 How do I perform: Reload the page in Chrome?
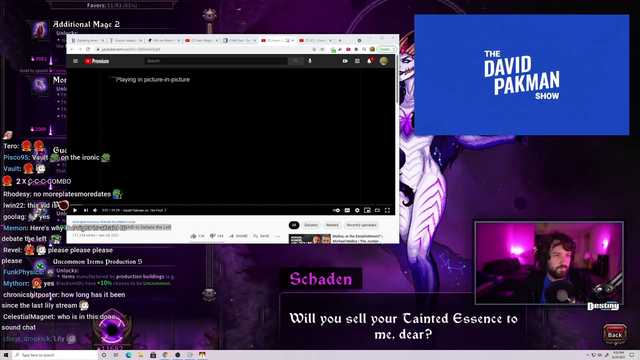pos(88,49)
